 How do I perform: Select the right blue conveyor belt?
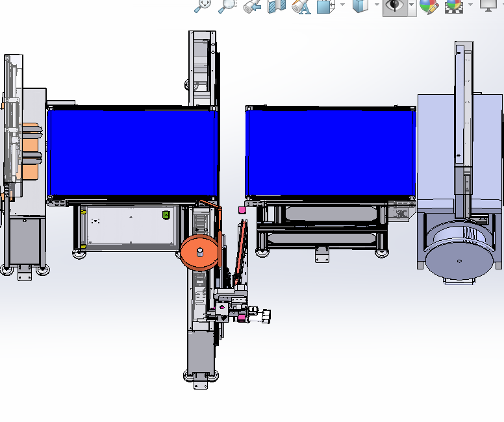tap(330, 152)
